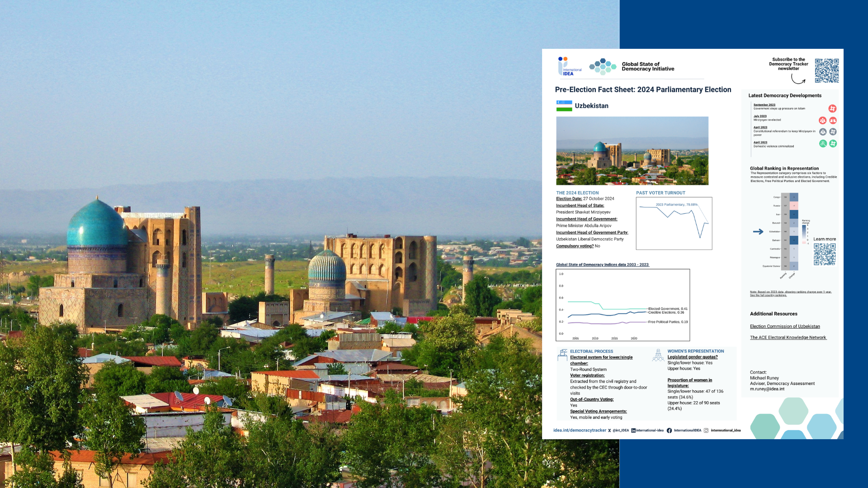
Task: Click the Learn more QR code
Action: point(825,254)
